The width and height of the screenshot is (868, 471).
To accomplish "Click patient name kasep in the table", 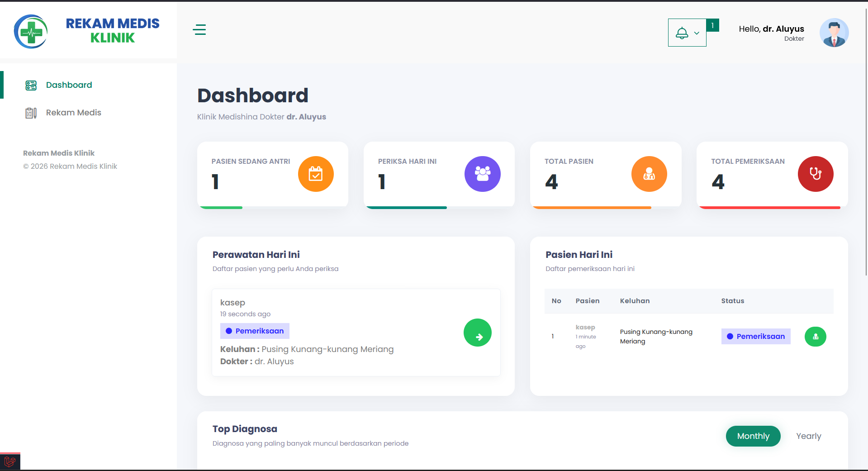I will (x=585, y=327).
